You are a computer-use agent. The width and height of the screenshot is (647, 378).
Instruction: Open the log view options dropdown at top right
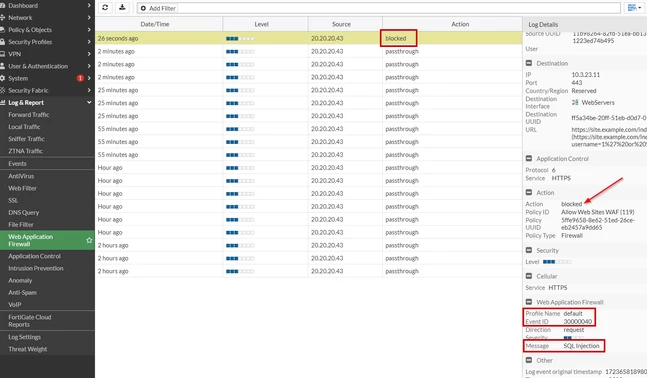pyautogui.click(x=634, y=8)
